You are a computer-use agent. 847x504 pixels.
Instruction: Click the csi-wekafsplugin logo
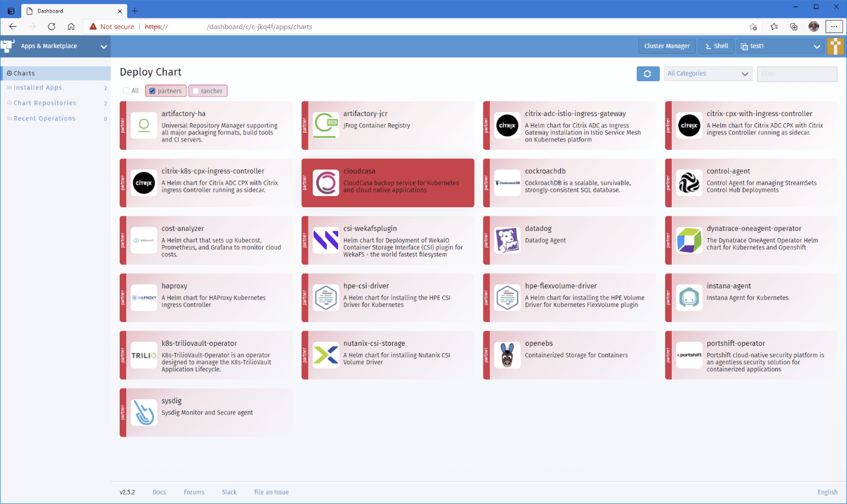pos(326,240)
